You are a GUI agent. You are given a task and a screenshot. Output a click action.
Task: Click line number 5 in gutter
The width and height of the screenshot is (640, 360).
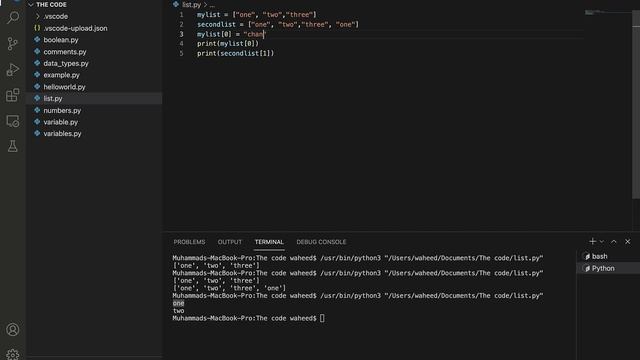tap(181, 53)
